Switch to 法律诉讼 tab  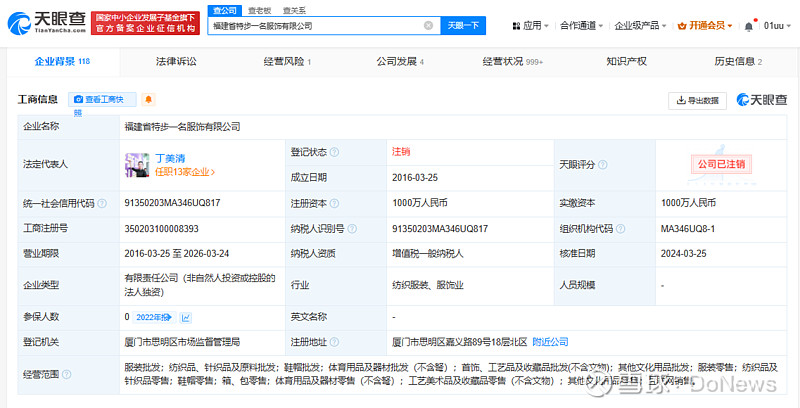(176, 62)
